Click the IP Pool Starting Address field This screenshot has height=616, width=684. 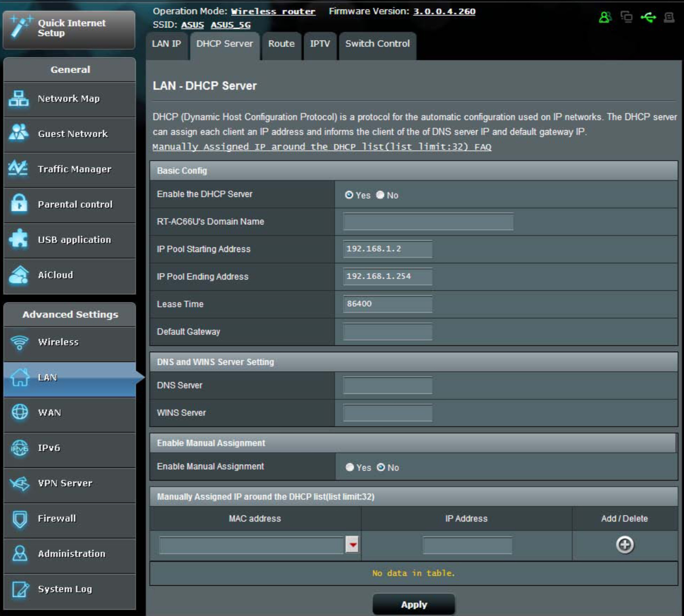click(x=387, y=249)
